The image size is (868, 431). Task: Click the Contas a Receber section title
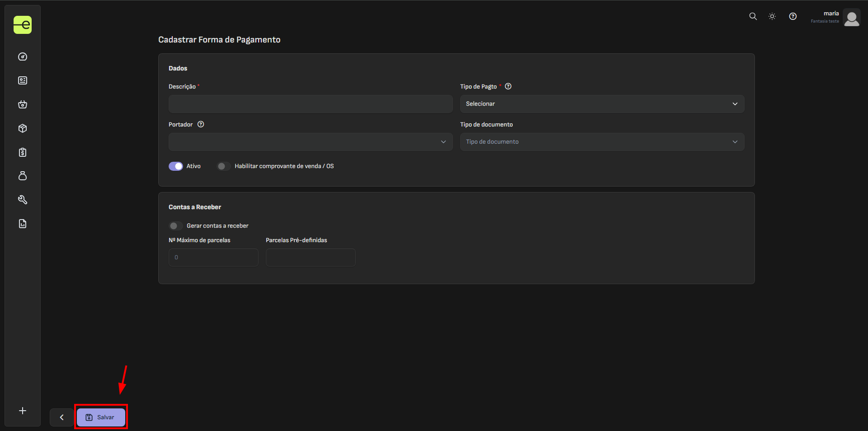coord(195,207)
